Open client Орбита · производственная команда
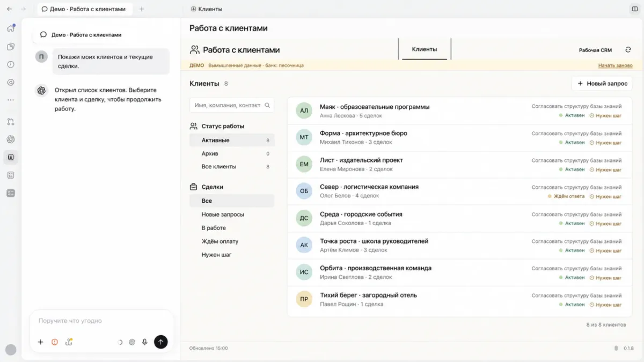Image resolution: width=644 pixels, height=362 pixels. coord(460,272)
